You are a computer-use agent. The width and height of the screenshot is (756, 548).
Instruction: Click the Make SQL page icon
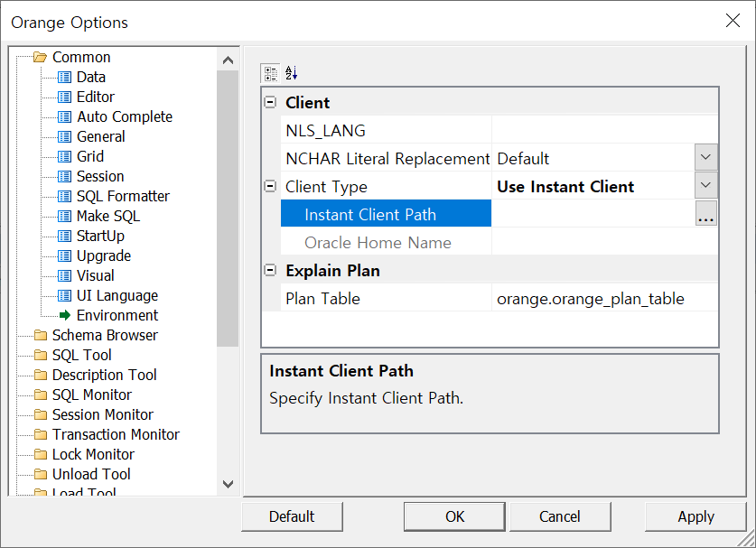point(65,216)
